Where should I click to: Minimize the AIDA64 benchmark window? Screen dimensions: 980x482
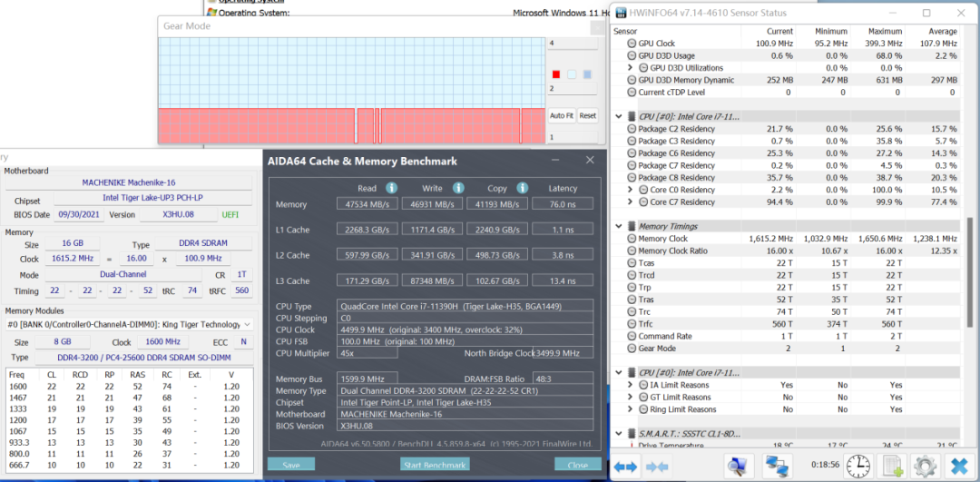555,161
